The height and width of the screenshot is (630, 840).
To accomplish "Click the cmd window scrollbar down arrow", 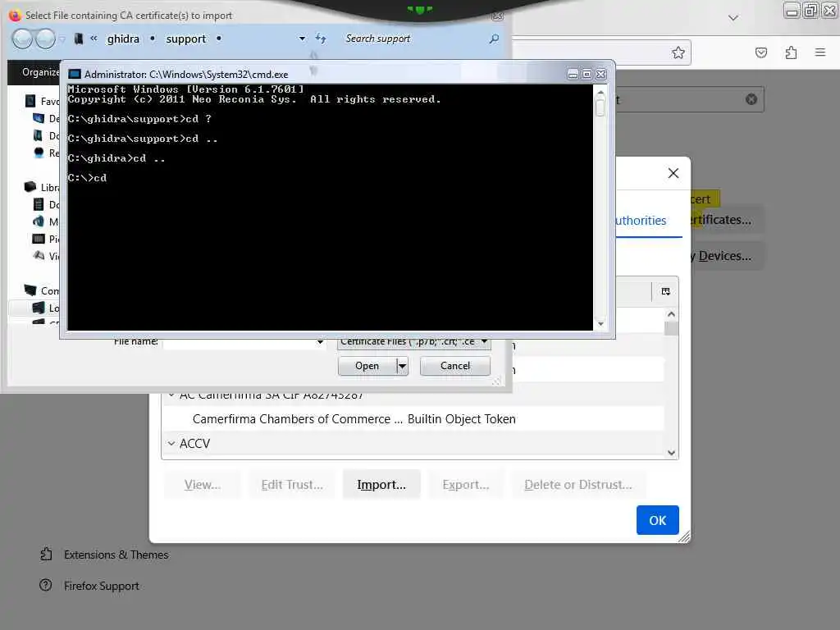I will coord(600,323).
